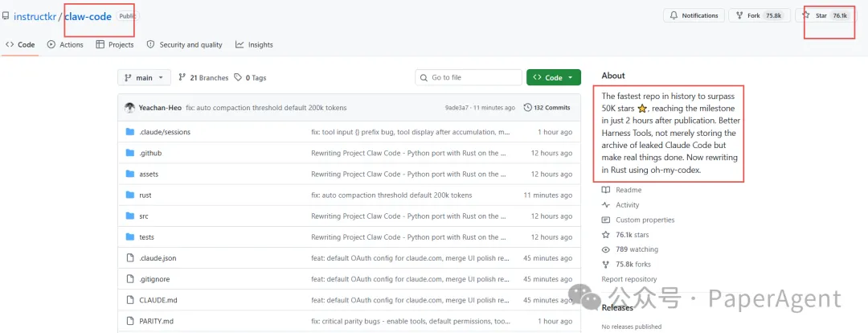
Task: Click the branch icon beside 21 Branches
Action: pos(182,77)
